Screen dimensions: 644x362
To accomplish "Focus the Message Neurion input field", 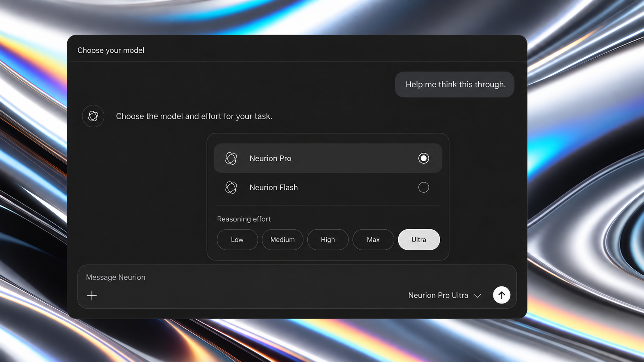I will click(247, 277).
